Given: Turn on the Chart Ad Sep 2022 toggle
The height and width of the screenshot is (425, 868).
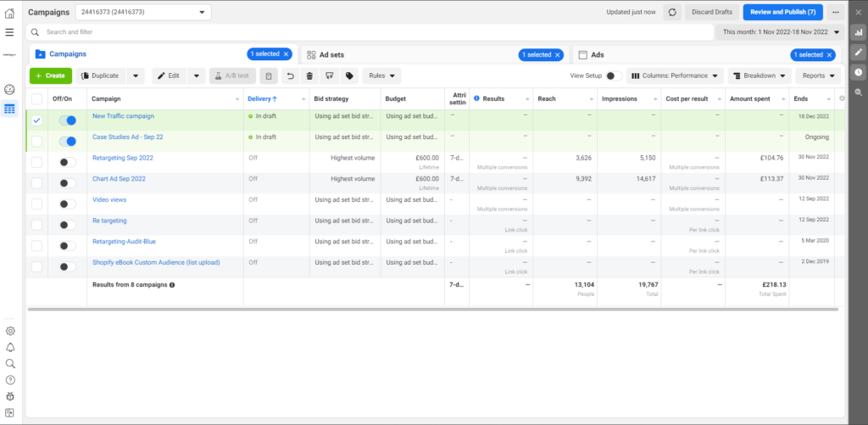Looking at the screenshot, I should point(68,183).
